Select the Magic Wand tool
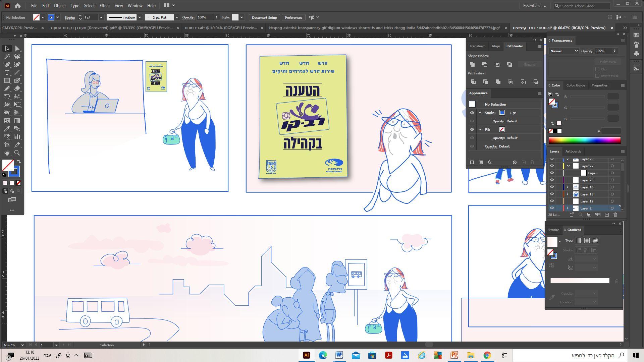 click(7, 57)
